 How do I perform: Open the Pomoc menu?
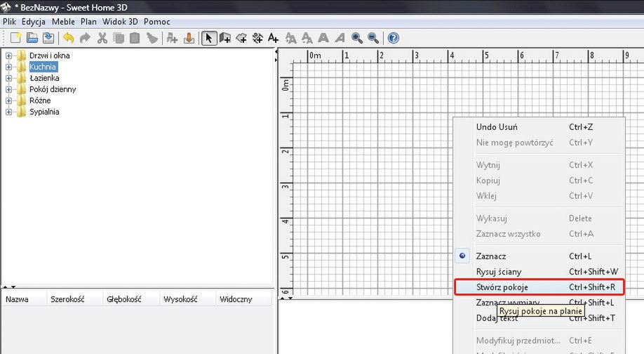click(157, 22)
